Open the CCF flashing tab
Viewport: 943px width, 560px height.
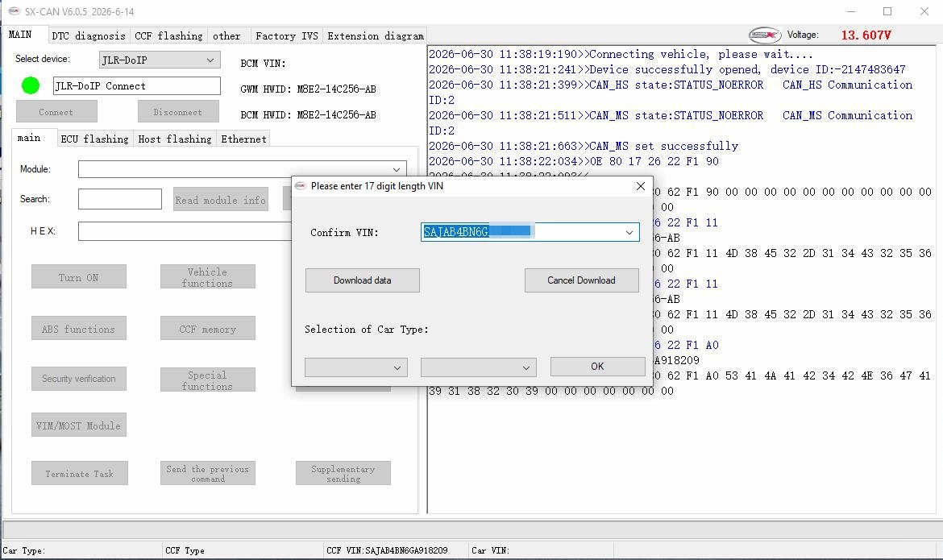[168, 36]
